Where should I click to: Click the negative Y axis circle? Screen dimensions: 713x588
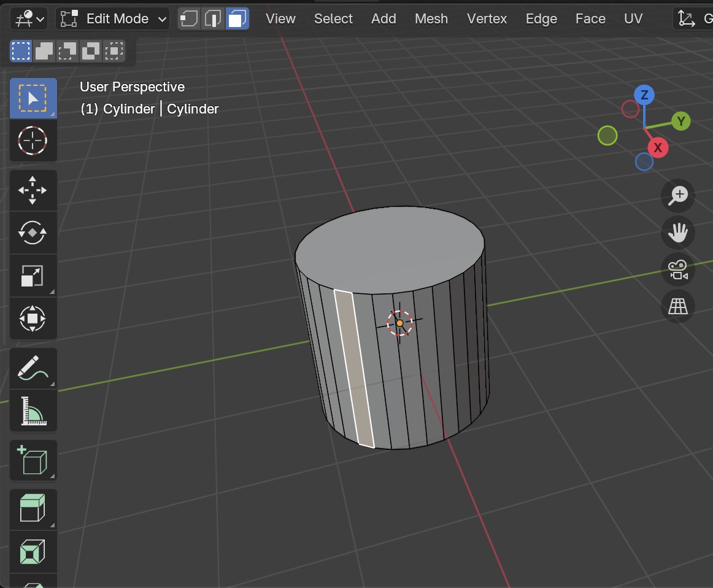click(x=607, y=136)
